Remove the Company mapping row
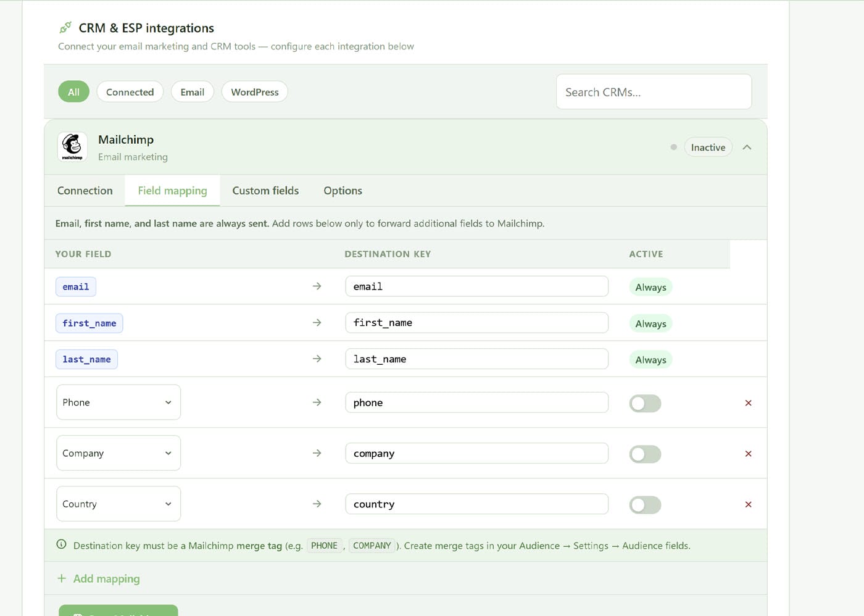Viewport: 864px width, 616px height. pyautogui.click(x=748, y=454)
